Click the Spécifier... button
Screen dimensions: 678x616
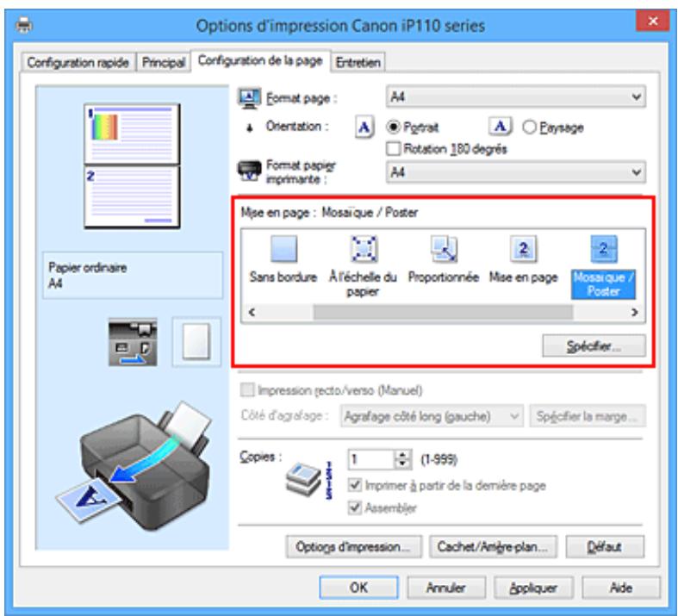pos(594,345)
